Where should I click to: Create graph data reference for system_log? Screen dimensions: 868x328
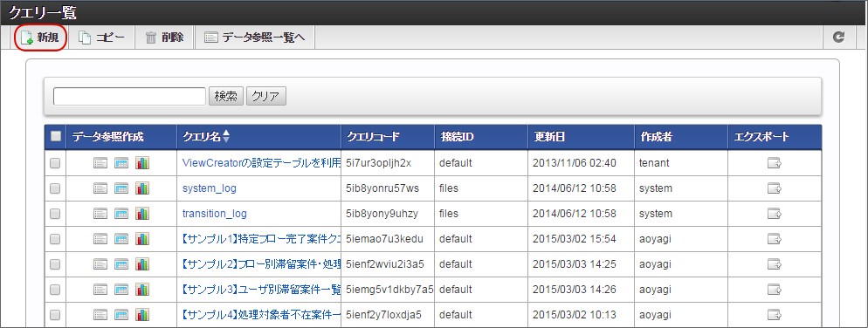[x=143, y=188]
